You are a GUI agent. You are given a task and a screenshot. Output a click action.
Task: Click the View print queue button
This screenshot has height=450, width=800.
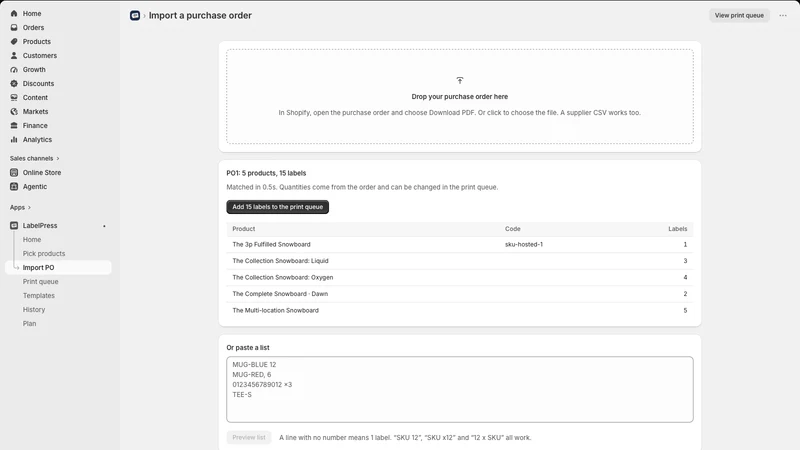click(x=739, y=15)
